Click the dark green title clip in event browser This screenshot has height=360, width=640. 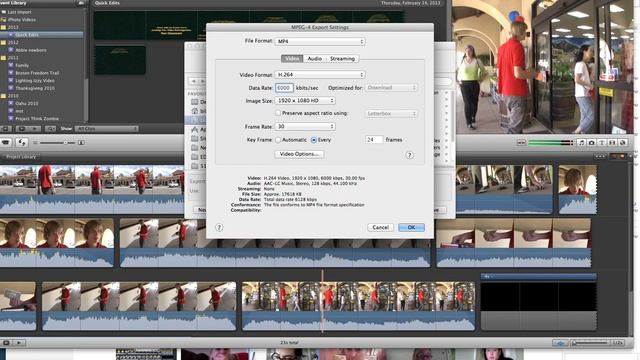point(120,60)
